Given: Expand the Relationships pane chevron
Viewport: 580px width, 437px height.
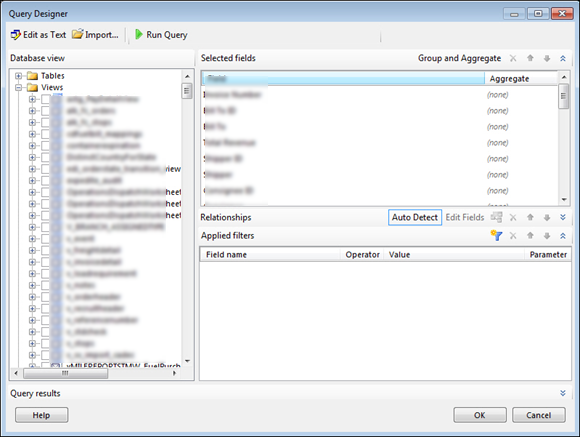Looking at the screenshot, I should click(x=563, y=217).
